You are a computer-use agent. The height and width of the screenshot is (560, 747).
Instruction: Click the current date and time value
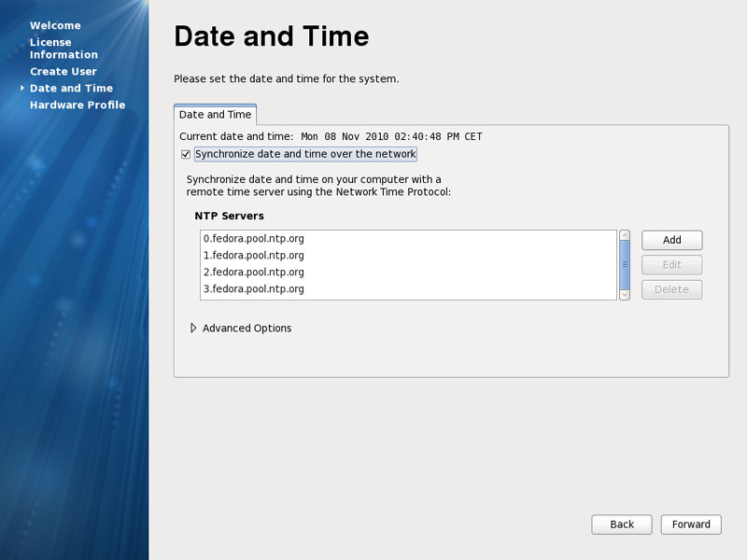point(391,136)
